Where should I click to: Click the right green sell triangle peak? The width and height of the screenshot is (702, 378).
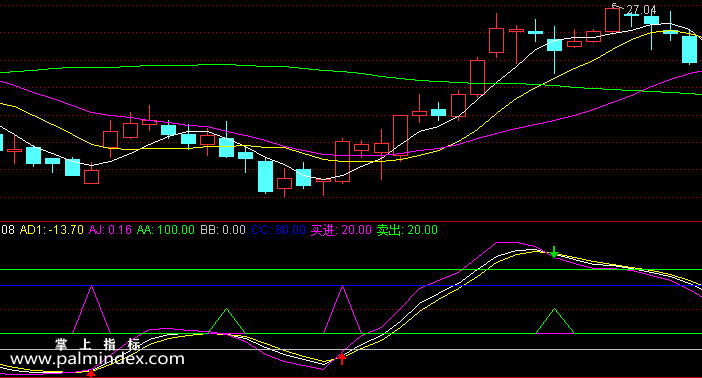(x=554, y=309)
